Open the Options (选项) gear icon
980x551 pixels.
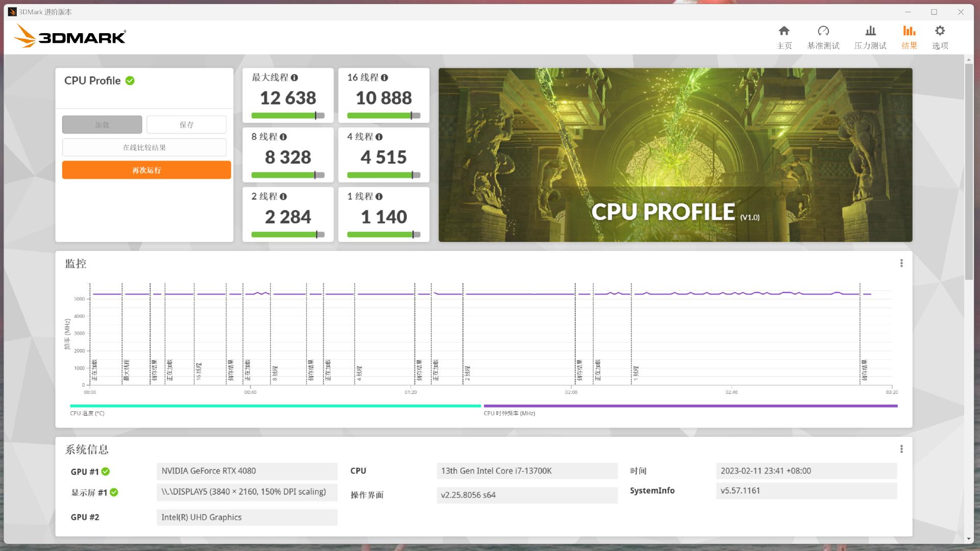(940, 31)
